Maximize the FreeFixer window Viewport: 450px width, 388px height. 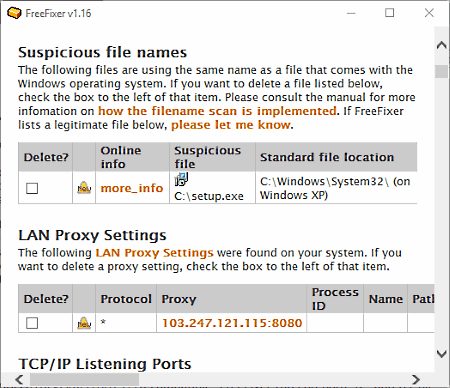pyautogui.click(x=390, y=13)
